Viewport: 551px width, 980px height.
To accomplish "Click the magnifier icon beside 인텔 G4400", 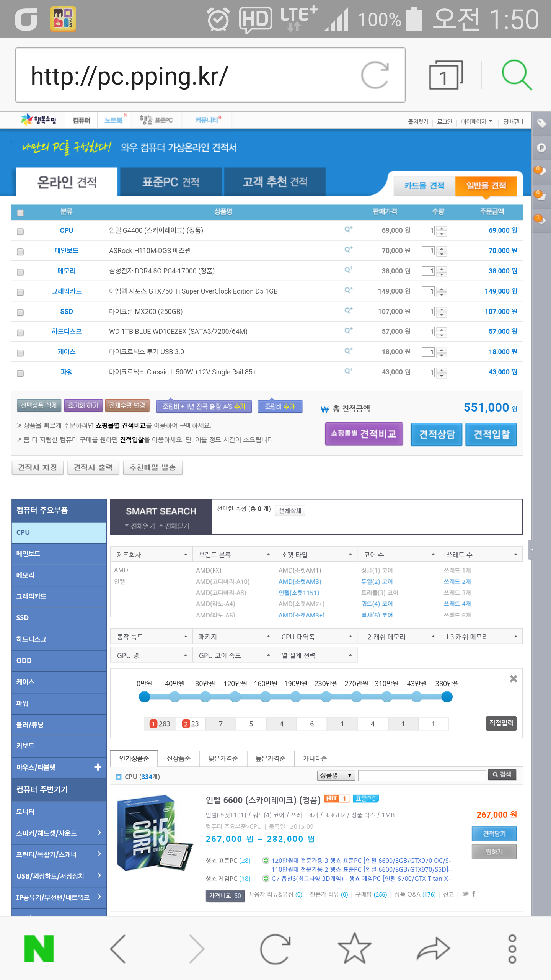I will (348, 230).
